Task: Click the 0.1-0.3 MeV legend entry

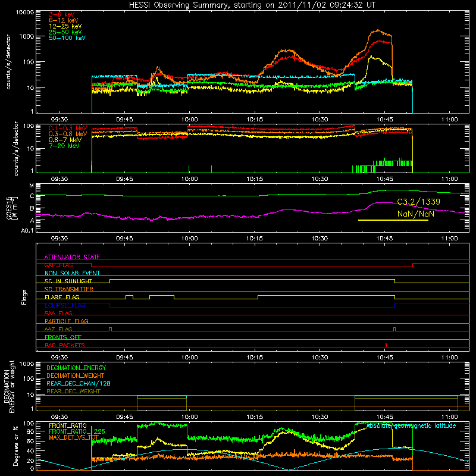Action: pos(68,129)
